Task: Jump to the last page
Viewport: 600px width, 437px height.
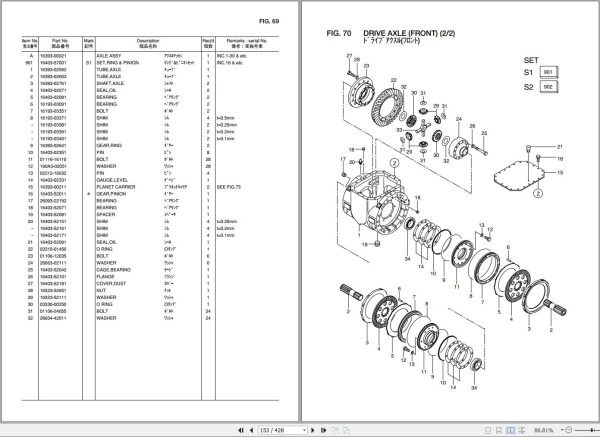Action: click(x=323, y=430)
